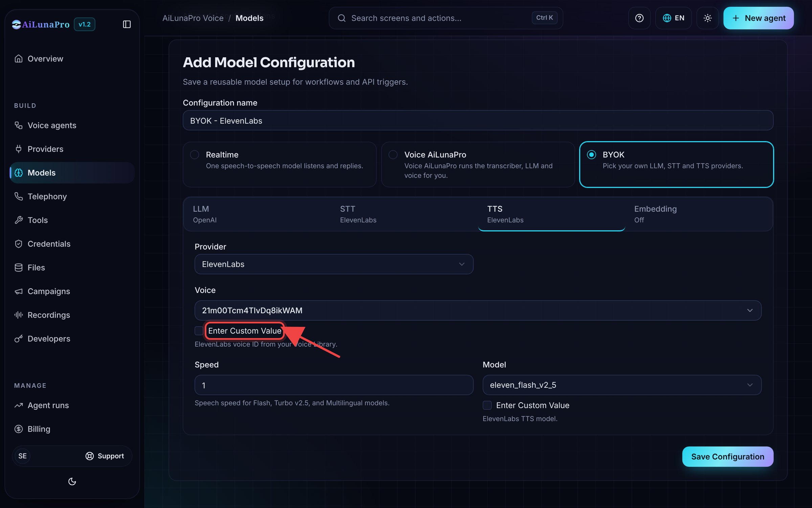Viewport: 812px width, 508px height.
Task: Select the Voice AiLunaPro radio option
Action: click(393, 155)
